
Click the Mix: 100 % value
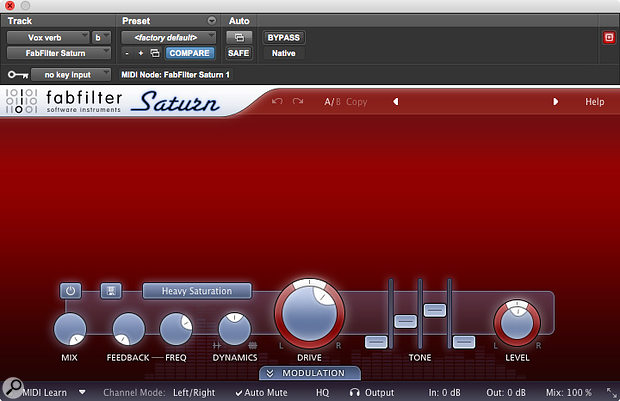(x=569, y=393)
